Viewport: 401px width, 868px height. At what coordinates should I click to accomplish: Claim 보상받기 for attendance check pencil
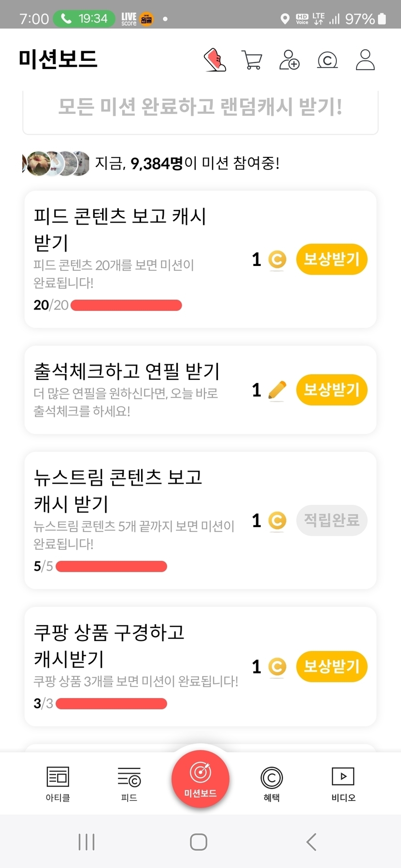point(331,390)
